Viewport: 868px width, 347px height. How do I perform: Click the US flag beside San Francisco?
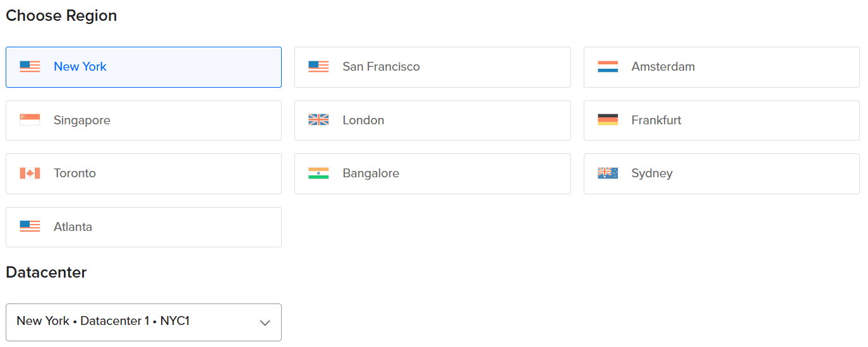(x=318, y=67)
